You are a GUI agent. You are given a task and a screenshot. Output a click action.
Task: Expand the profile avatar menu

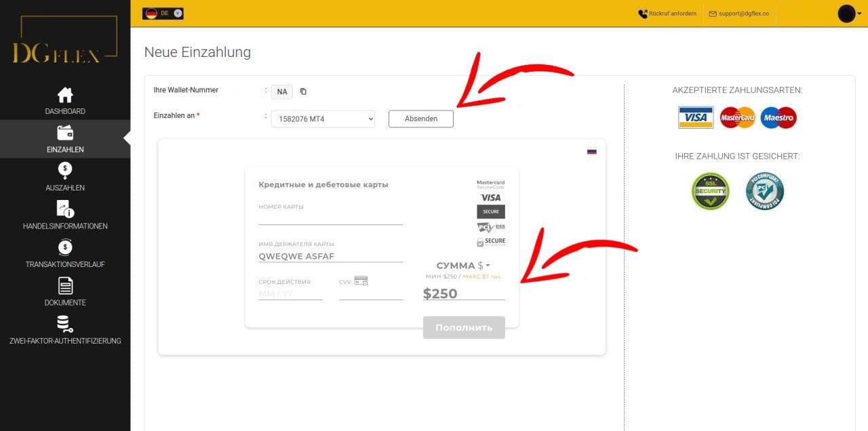click(x=849, y=14)
